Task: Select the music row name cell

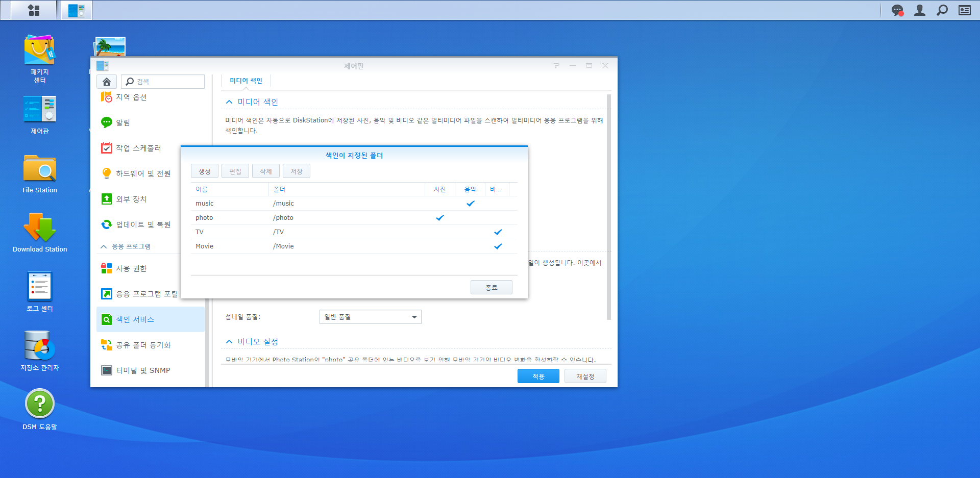Action: coord(230,204)
